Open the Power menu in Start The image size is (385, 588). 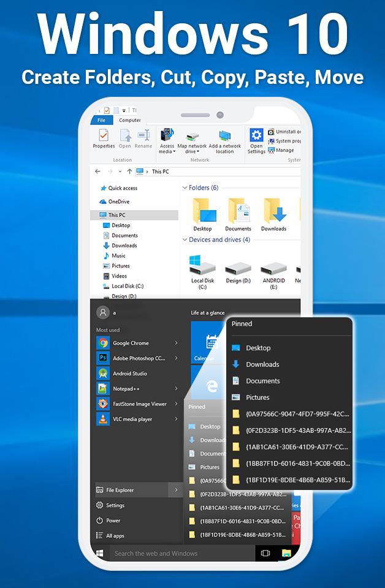point(109,521)
